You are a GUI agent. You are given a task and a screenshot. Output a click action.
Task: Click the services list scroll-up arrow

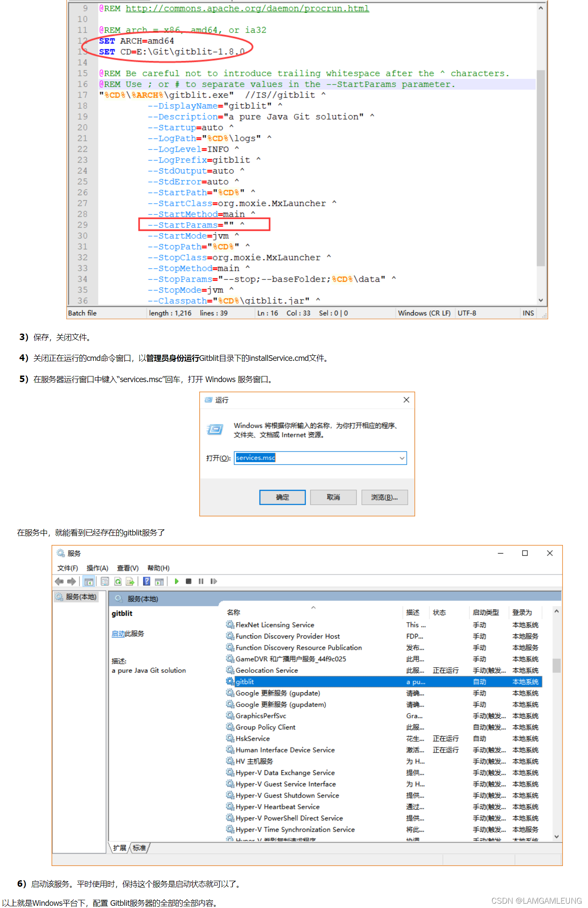tap(556, 611)
